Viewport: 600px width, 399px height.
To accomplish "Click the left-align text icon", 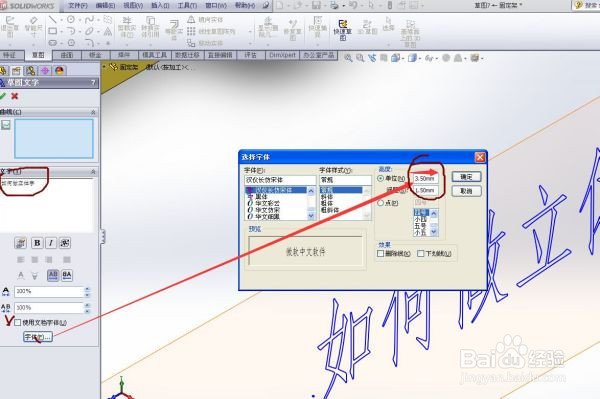I will pyautogui.click(x=21, y=260).
